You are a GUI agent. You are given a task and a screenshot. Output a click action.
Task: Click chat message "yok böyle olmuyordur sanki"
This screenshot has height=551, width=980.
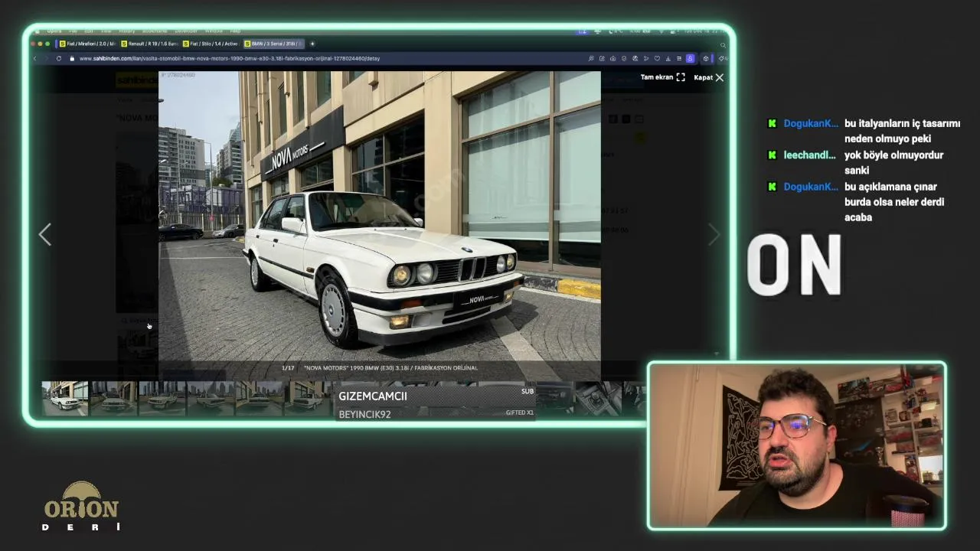pyautogui.click(x=893, y=163)
